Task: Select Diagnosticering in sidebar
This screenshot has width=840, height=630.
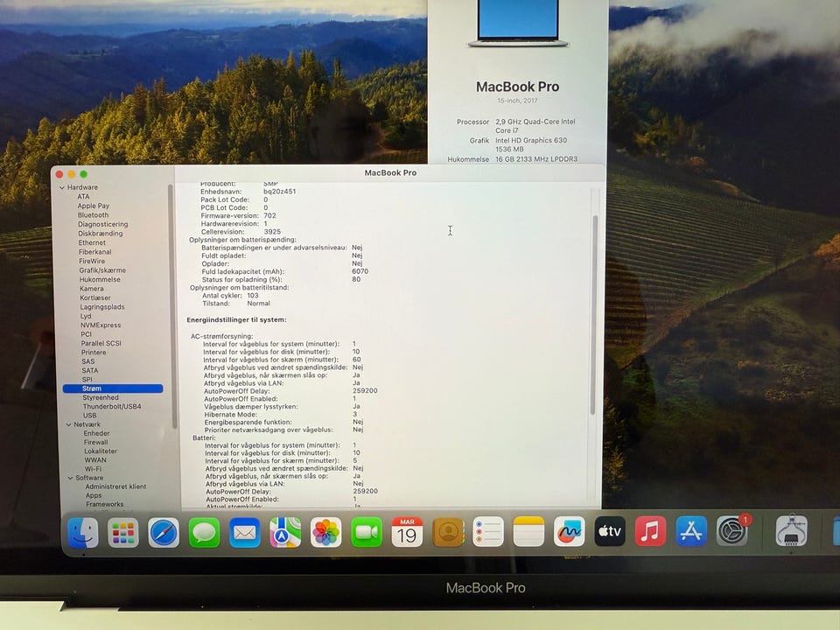Action: click(x=103, y=224)
